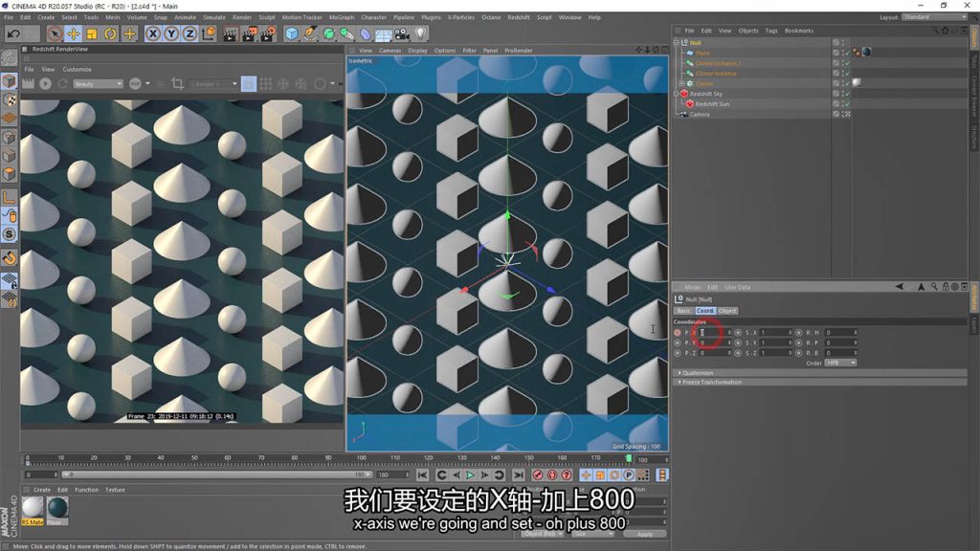Go to end of animation

tap(518, 475)
